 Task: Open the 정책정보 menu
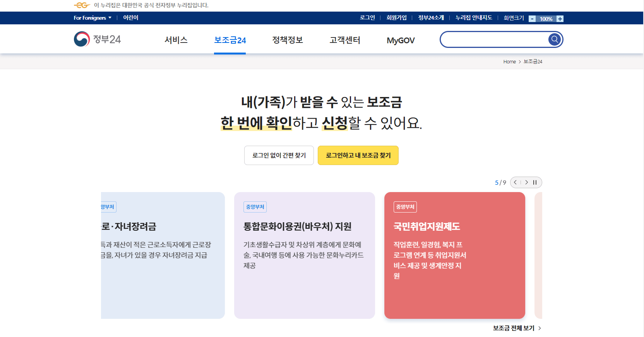pos(288,40)
